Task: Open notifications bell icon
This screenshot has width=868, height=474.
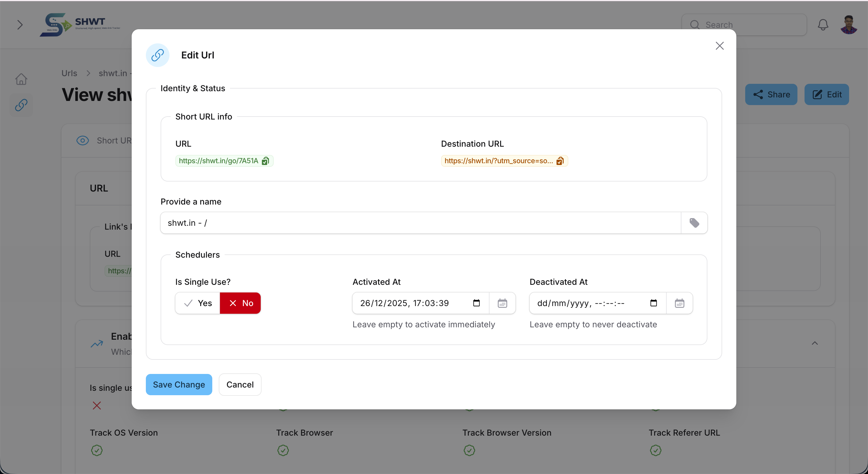Action: [823, 24]
